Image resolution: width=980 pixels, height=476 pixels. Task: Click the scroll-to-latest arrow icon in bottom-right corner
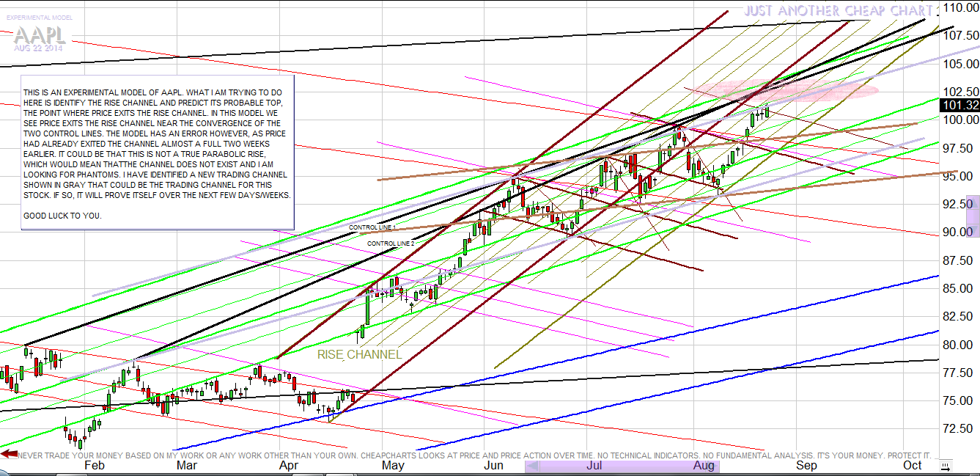point(946,465)
